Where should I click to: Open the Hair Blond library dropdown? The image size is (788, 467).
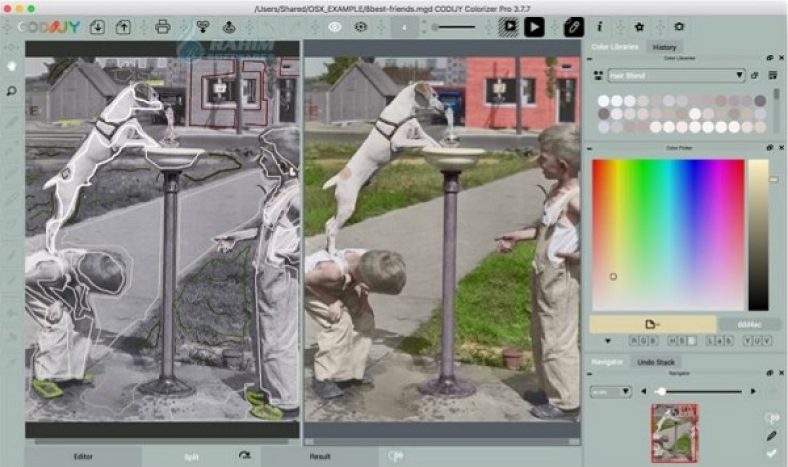676,75
